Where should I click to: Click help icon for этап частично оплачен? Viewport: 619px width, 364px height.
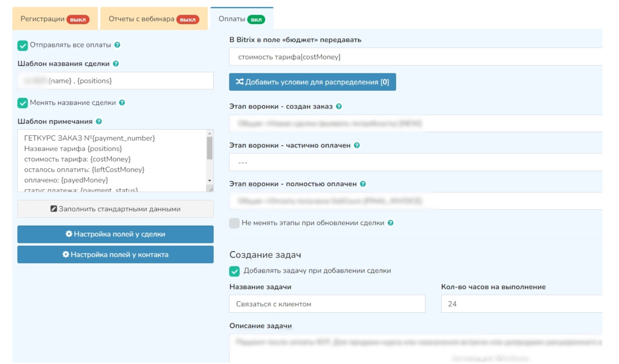pyautogui.click(x=357, y=146)
